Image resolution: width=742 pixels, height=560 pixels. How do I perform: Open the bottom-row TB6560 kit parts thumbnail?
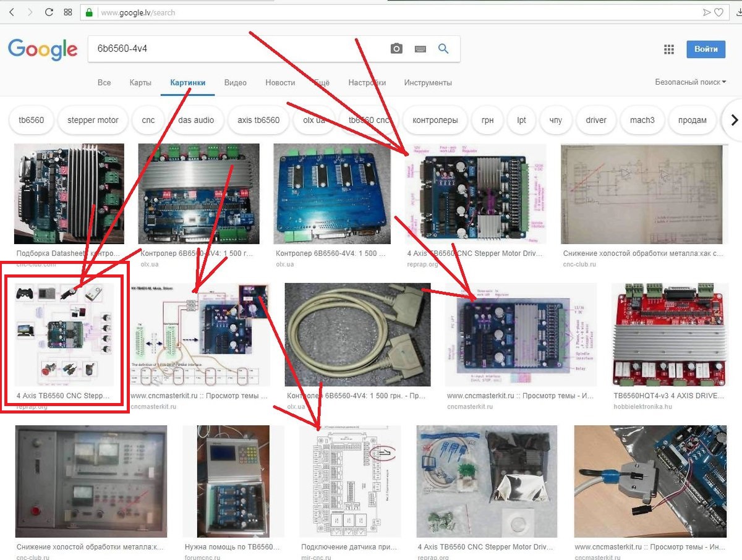click(487, 482)
